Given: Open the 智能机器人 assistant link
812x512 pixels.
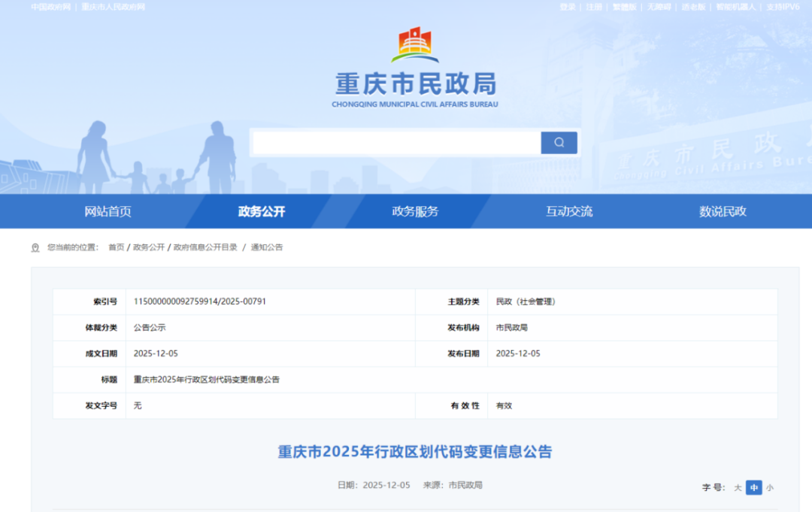Looking at the screenshot, I should coord(736,7).
